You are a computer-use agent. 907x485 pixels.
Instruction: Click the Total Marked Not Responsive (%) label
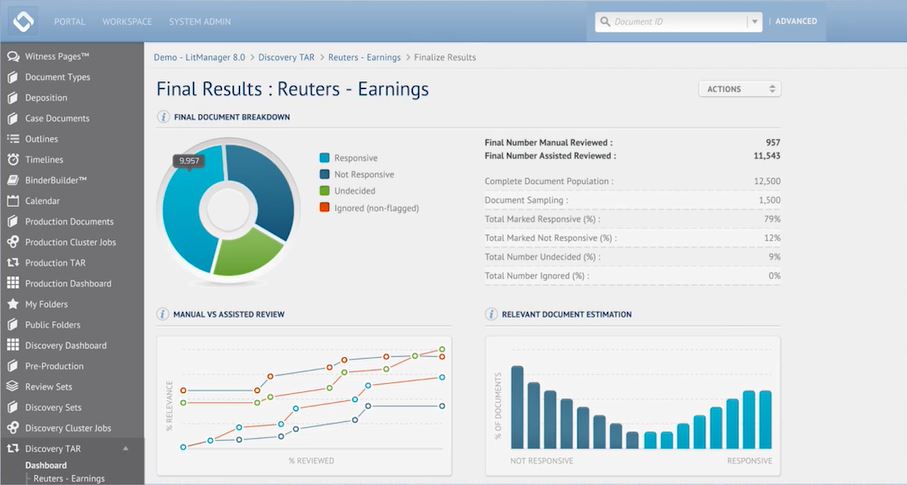click(x=551, y=238)
